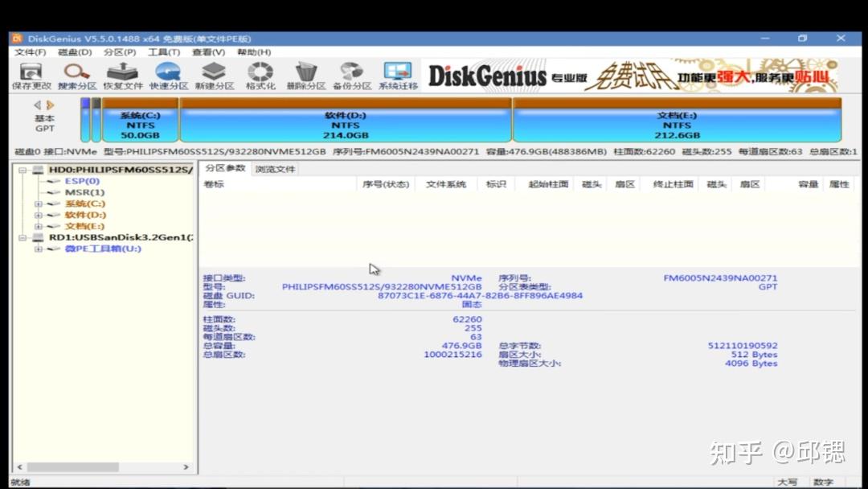The image size is (868, 489).
Task: Click the Recover Files (恢复文件) icon
Action: coord(123,76)
